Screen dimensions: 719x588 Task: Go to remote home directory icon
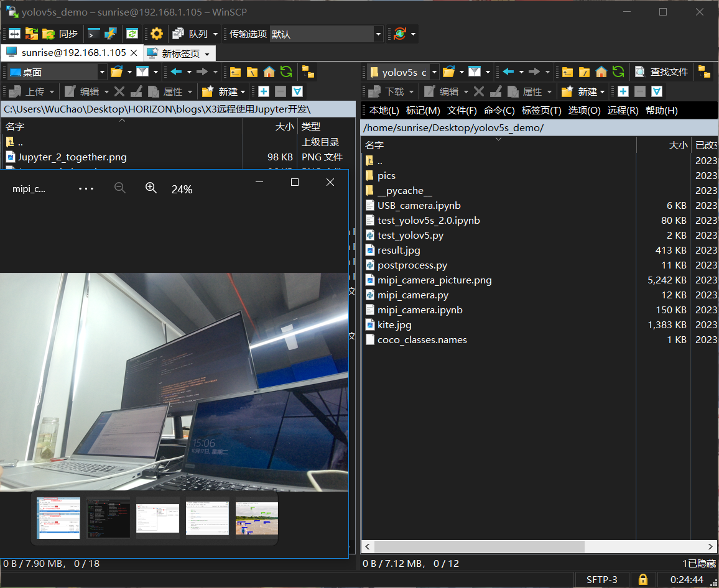pyautogui.click(x=601, y=72)
